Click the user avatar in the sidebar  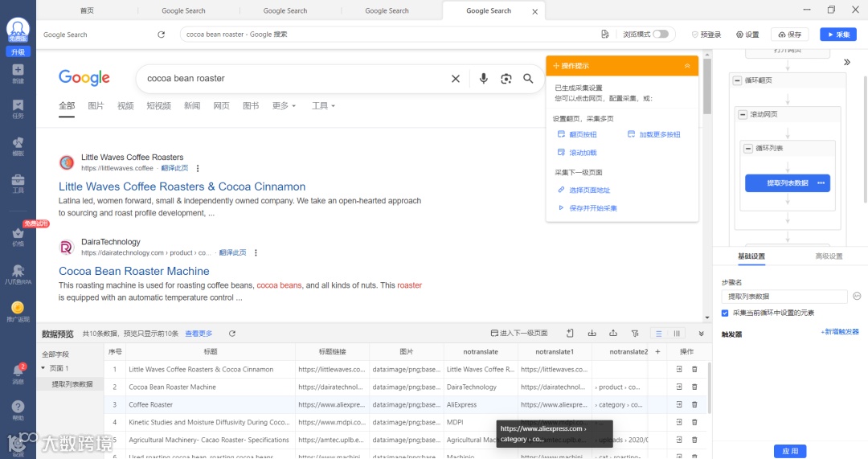tap(18, 30)
